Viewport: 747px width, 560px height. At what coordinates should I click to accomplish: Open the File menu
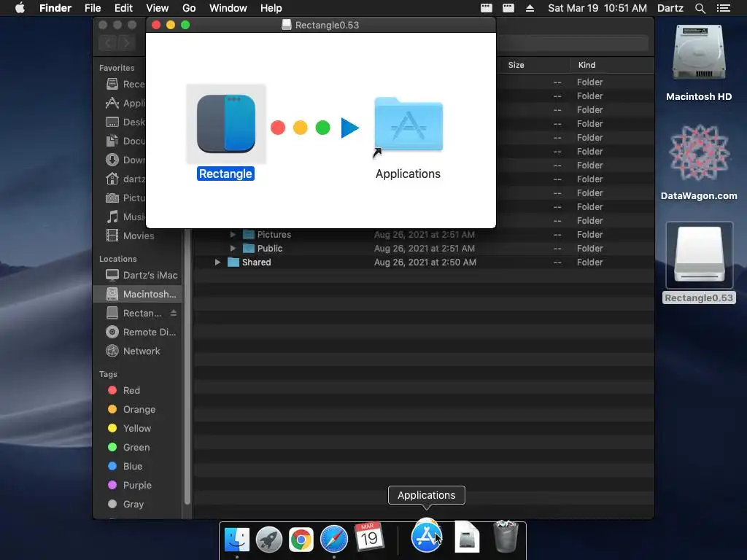point(93,8)
